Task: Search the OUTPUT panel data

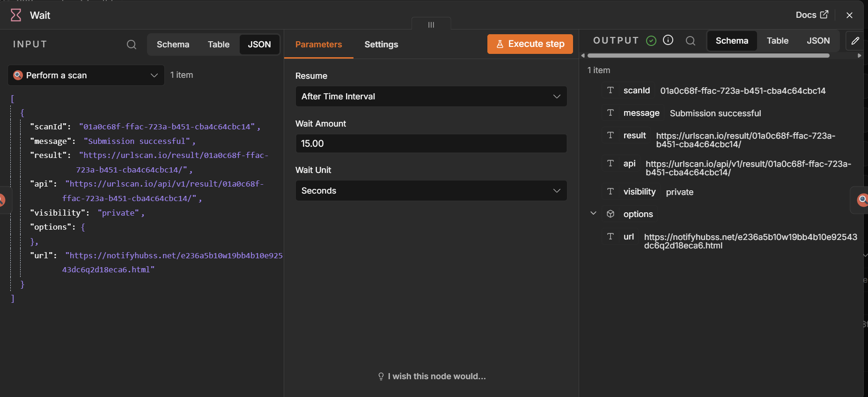Action: 691,41
